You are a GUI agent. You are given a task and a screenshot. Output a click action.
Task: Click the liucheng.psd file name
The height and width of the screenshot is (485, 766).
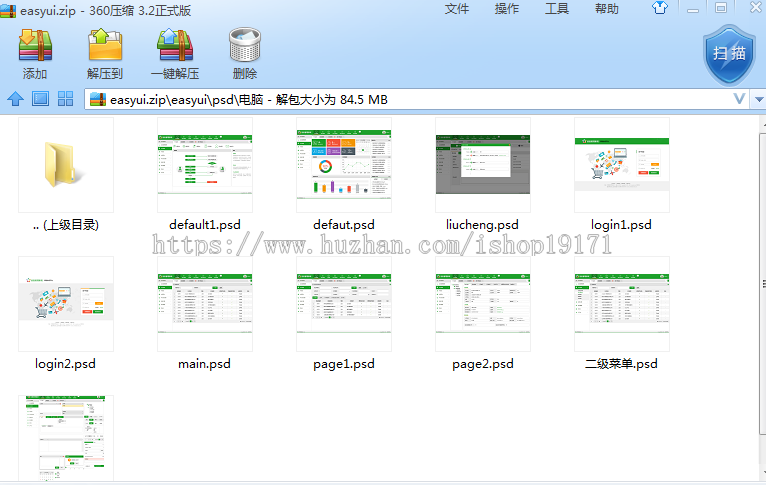click(x=482, y=225)
